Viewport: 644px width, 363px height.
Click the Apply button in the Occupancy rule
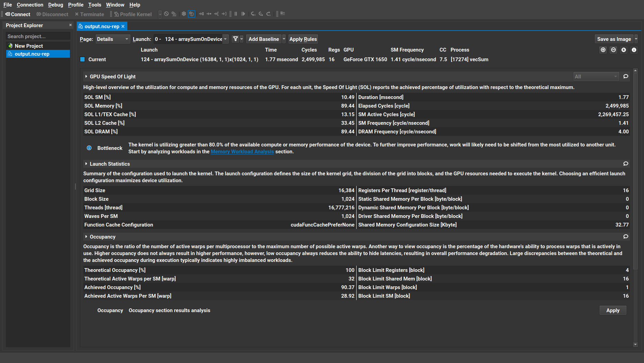coord(613,310)
